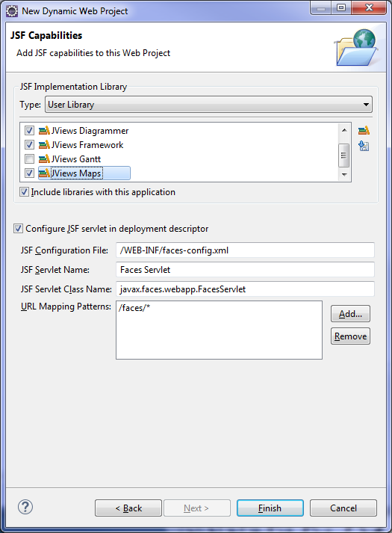
Task: Click the JViews Gantt library icon
Action: (44, 158)
